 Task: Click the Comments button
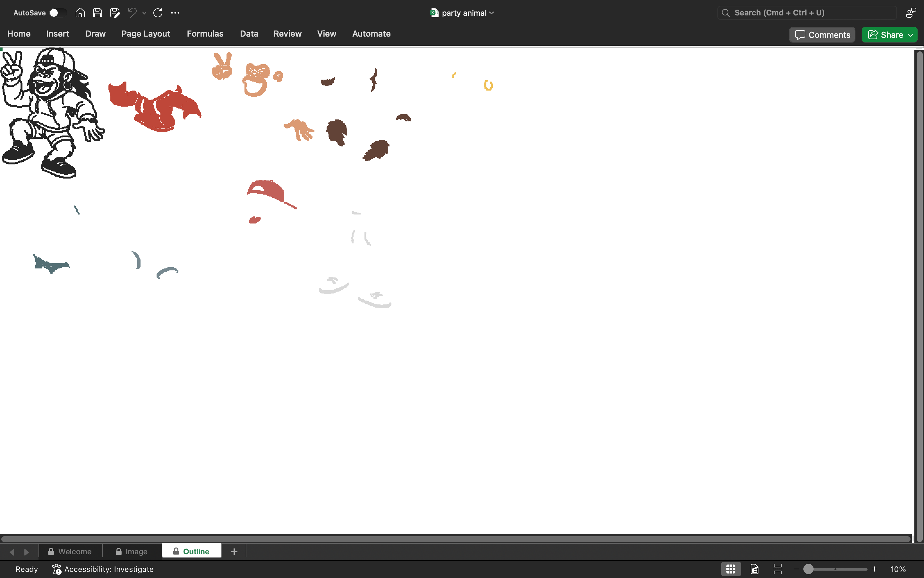click(x=822, y=35)
